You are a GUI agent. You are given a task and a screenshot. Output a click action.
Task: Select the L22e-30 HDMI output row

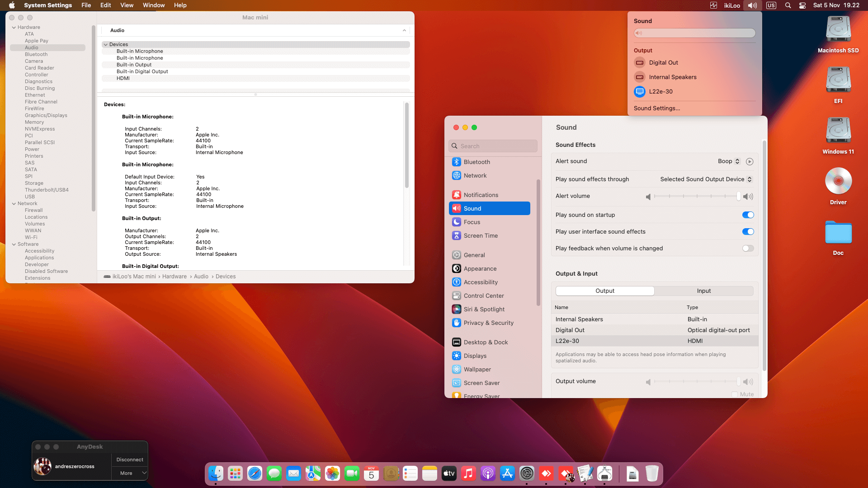655,341
